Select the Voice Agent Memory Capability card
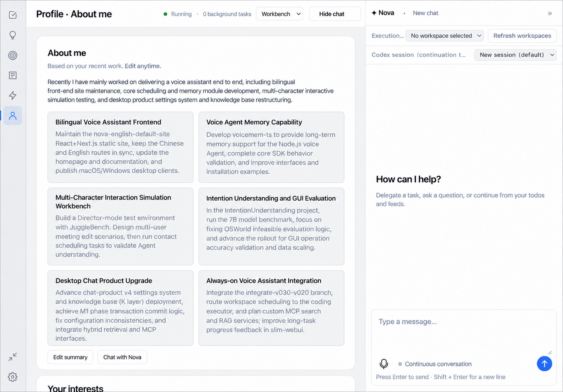 pyautogui.click(x=271, y=147)
